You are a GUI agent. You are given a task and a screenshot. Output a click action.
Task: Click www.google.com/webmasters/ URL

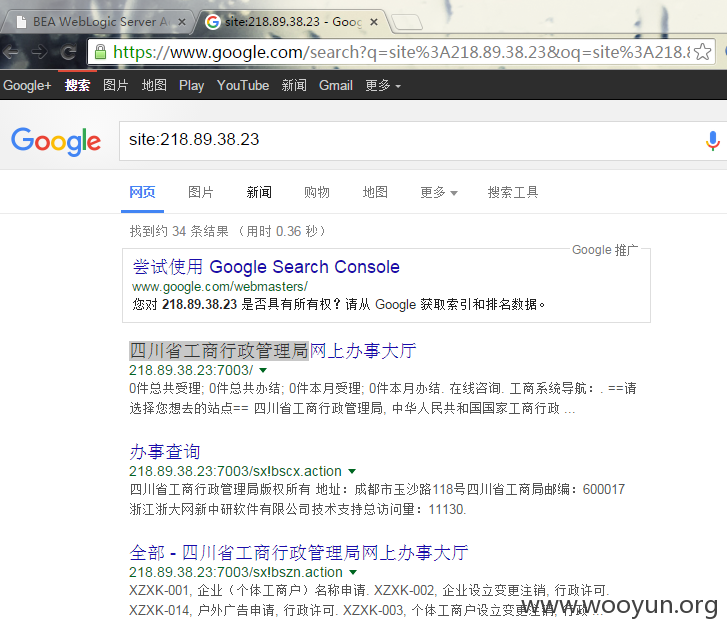(x=220, y=287)
